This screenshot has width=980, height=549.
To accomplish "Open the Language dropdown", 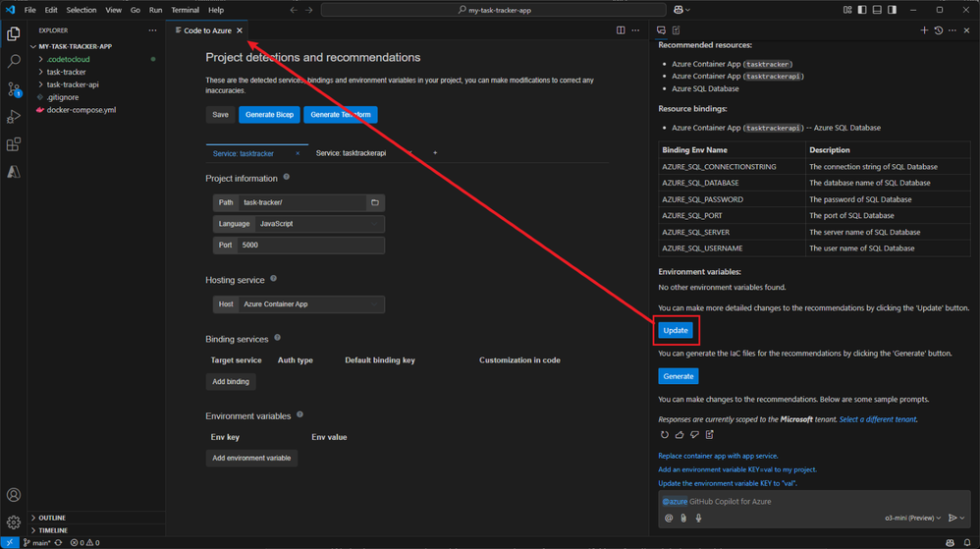I will click(319, 224).
